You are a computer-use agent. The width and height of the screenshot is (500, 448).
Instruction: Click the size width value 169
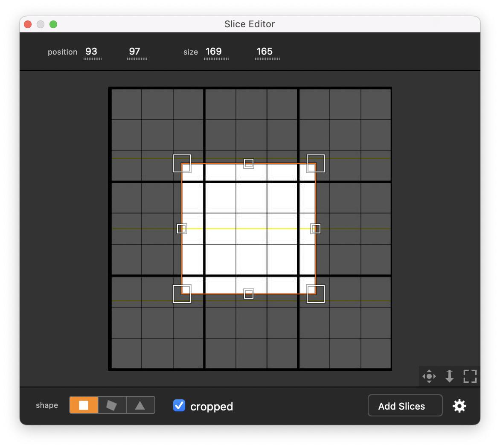(x=214, y=52)
